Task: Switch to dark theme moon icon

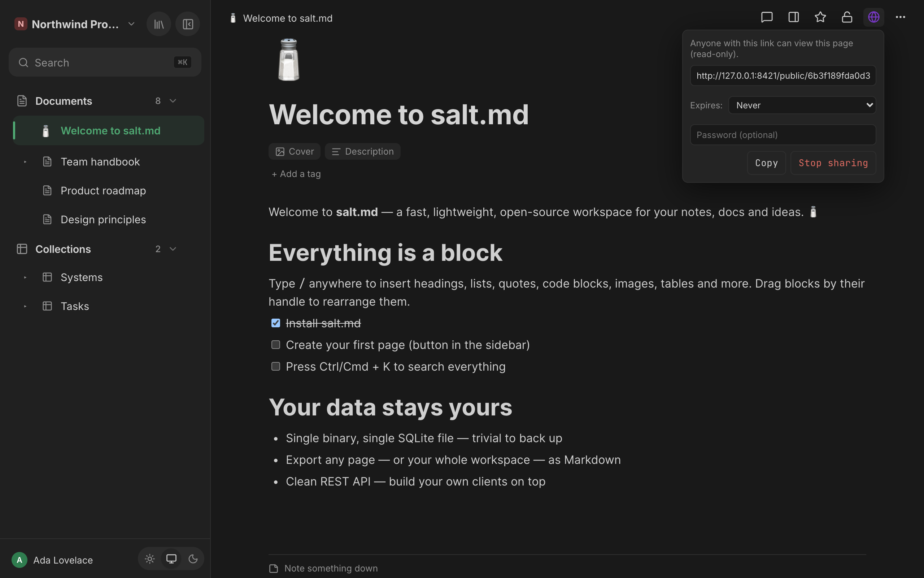Action: [193, 559]
